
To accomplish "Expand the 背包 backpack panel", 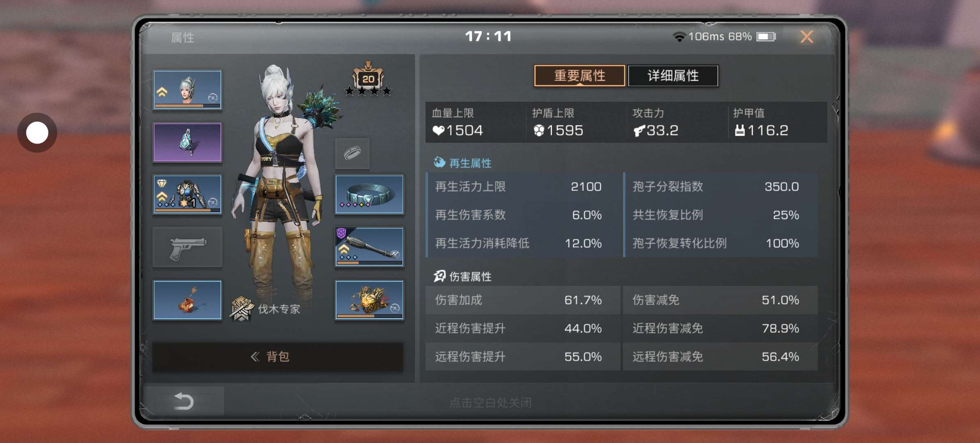I will pos(278,356).
